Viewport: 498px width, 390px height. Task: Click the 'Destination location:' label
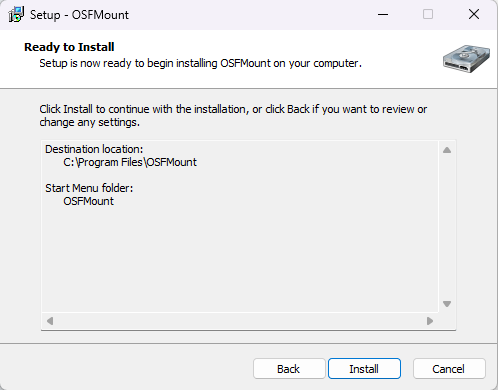pos(94,149)
